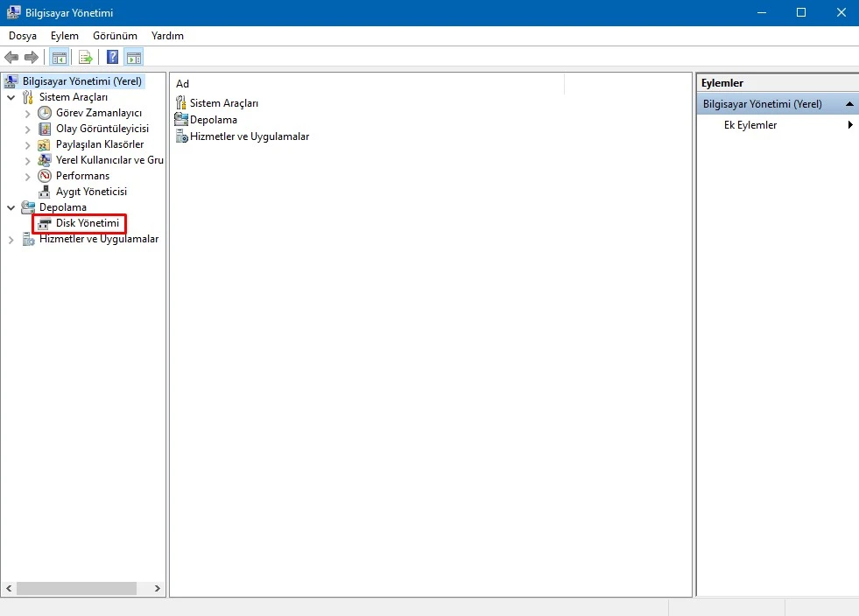Click the forward navigation arrow in toolbar
This screenshot has width=859, height=616.
pos(32,56)
